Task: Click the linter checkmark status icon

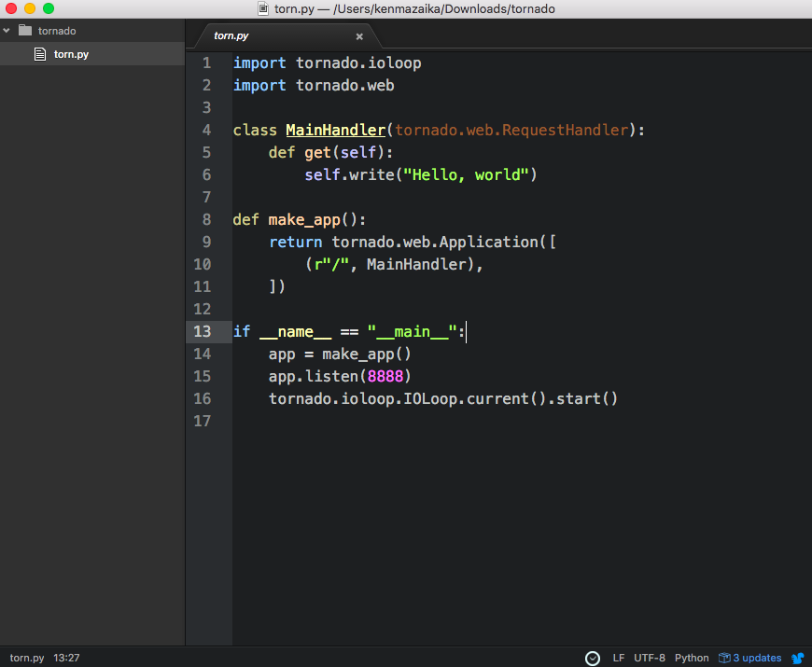Action: click(x=593, y=659)
